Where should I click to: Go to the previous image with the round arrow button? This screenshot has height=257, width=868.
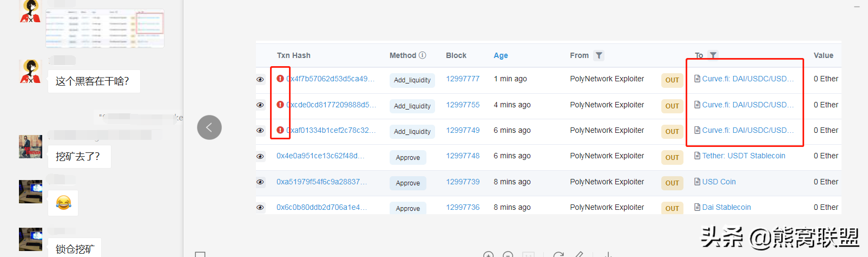point(209,127)
